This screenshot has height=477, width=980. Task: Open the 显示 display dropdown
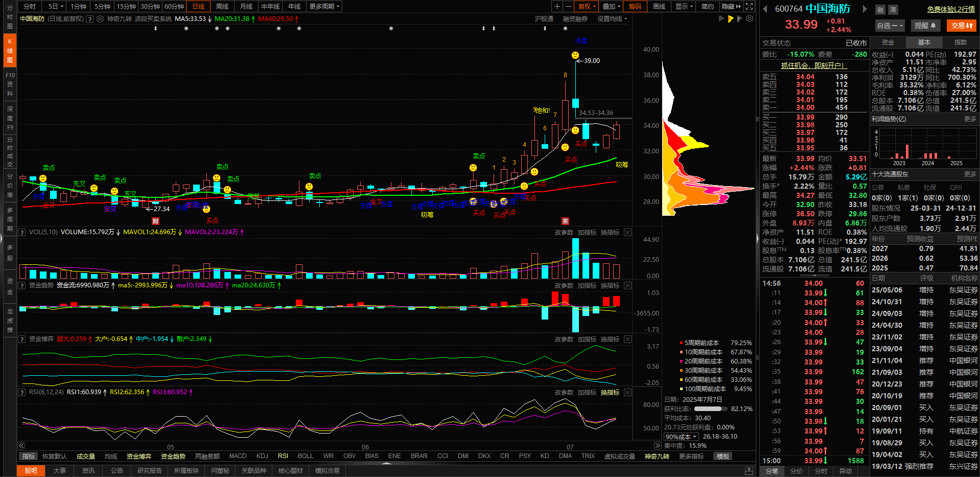pyautogui.click(x=684, y=7)
